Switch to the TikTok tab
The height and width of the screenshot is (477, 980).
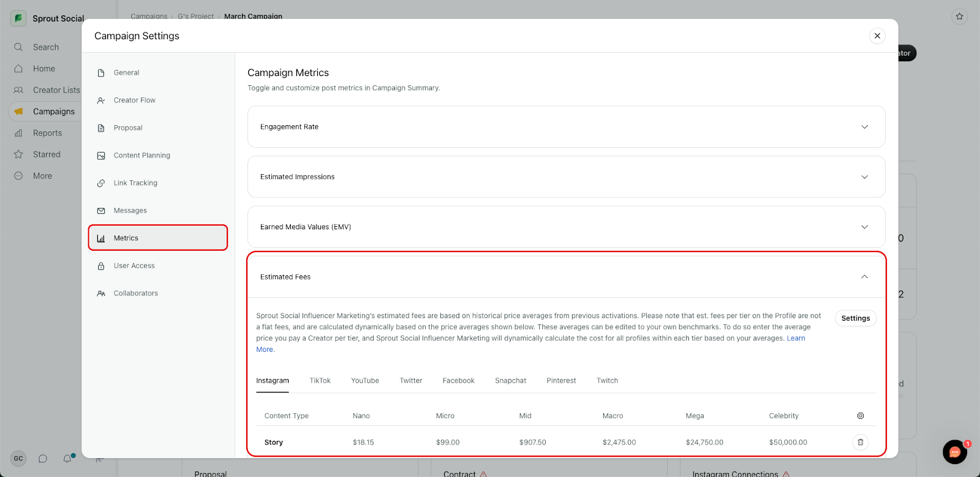click(320, 381)
